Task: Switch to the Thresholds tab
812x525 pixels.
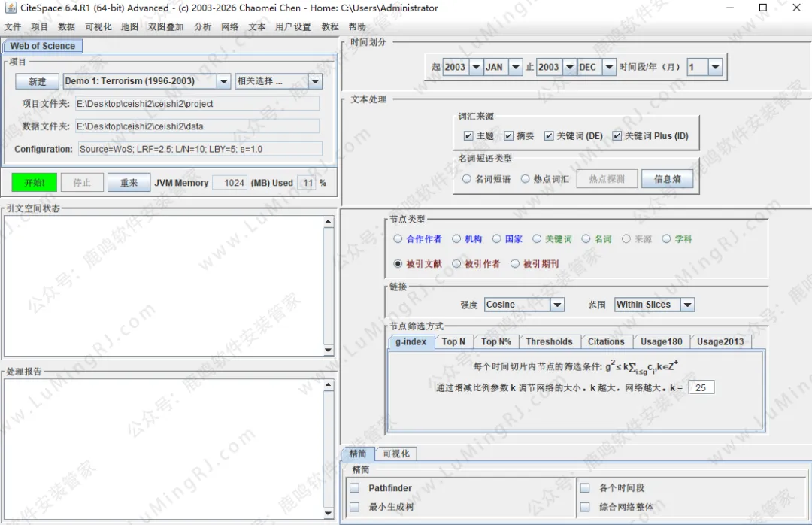Action: click(x=550, y=341)
